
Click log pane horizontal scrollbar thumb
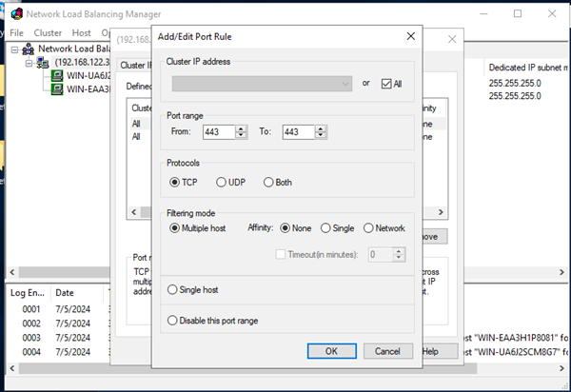click(247, 368)
